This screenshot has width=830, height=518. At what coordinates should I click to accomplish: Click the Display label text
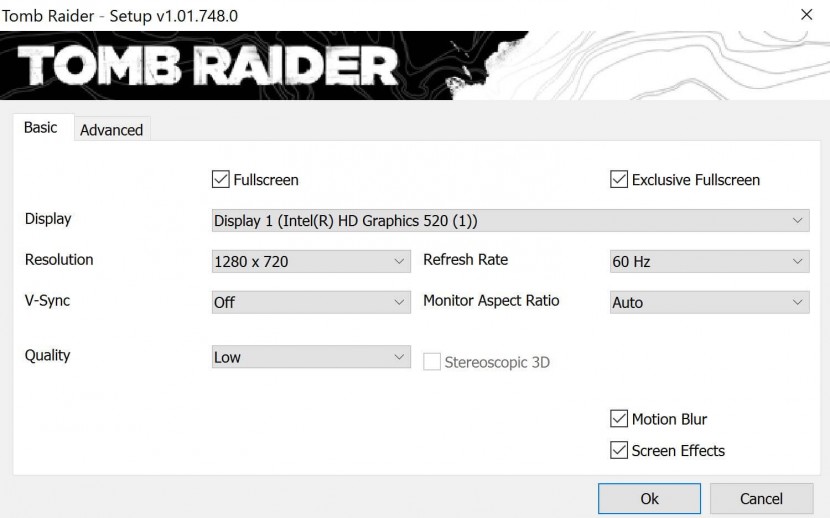pos(48,219)
